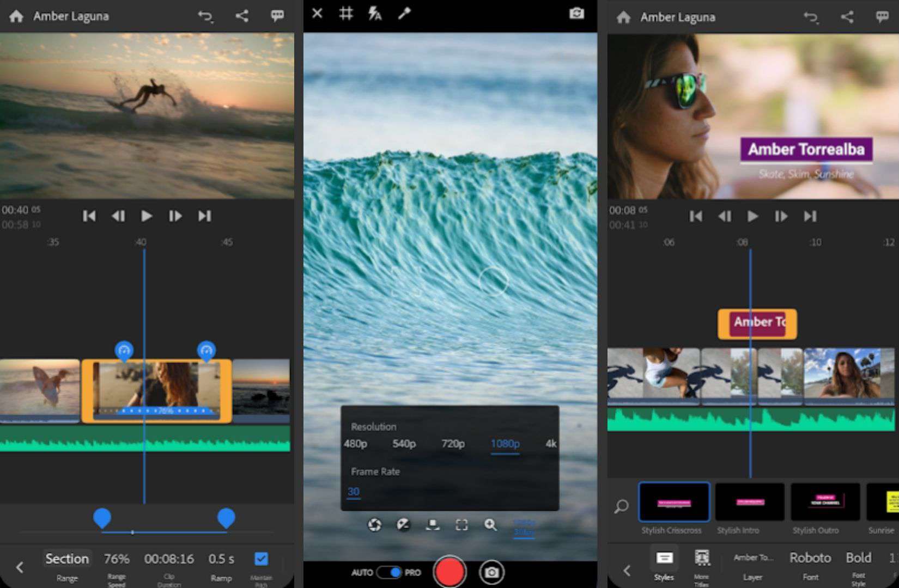Tap the left speed ramp slider handle

click(x=102, y=519)
